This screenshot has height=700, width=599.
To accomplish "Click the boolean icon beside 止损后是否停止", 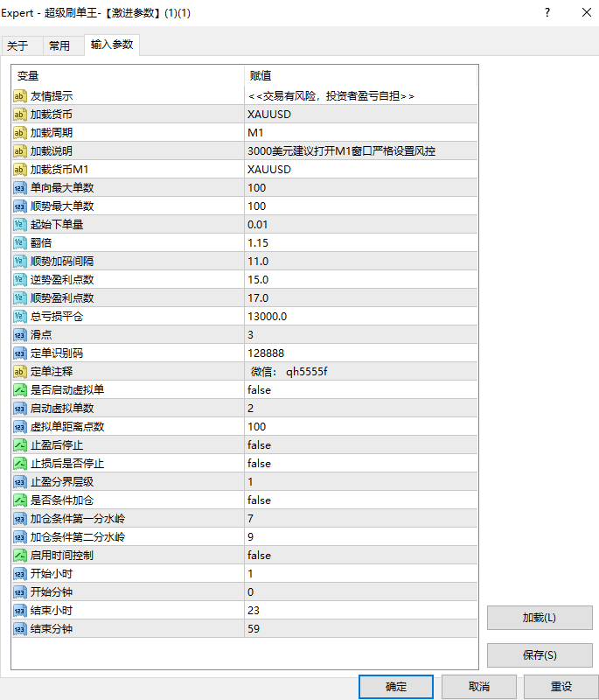I will (x=19, y=464).
